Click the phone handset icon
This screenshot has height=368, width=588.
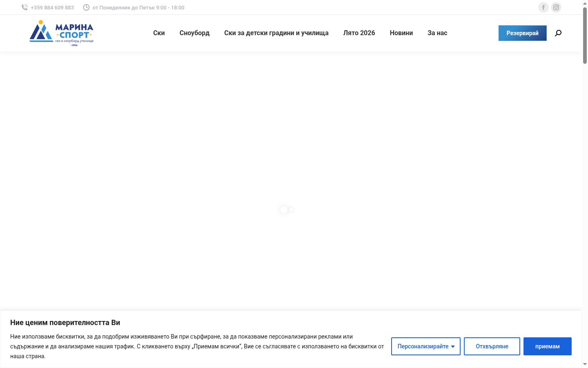click(x=24, y=7)
